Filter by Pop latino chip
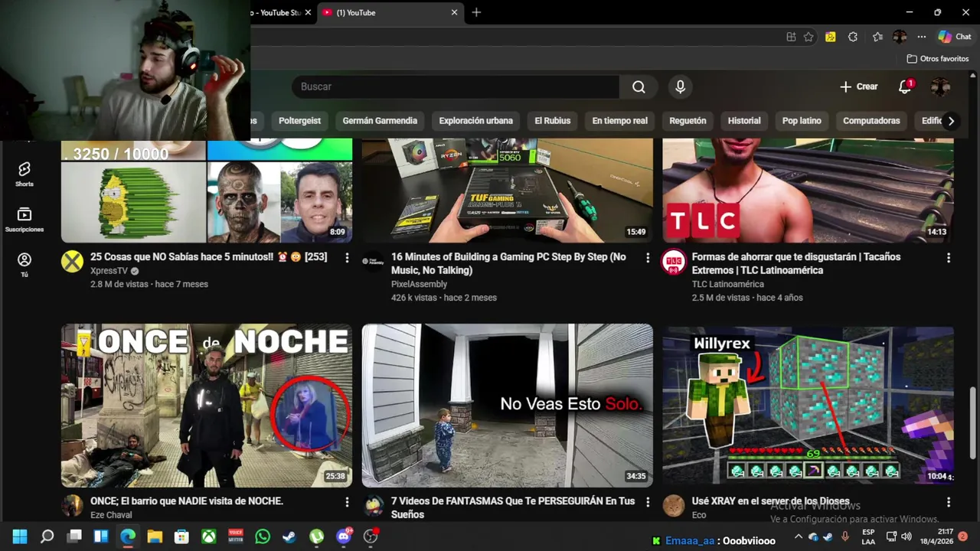 point(802,121)
